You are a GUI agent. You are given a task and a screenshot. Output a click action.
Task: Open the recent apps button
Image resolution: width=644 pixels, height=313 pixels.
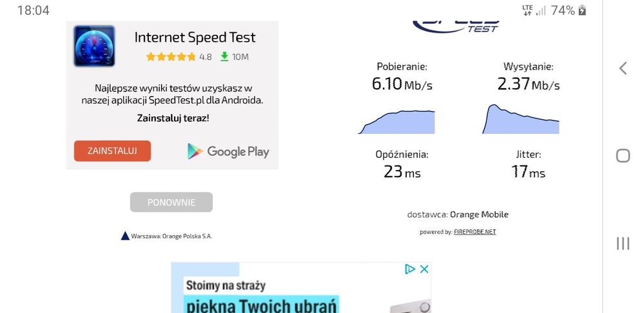coord(623,243)
